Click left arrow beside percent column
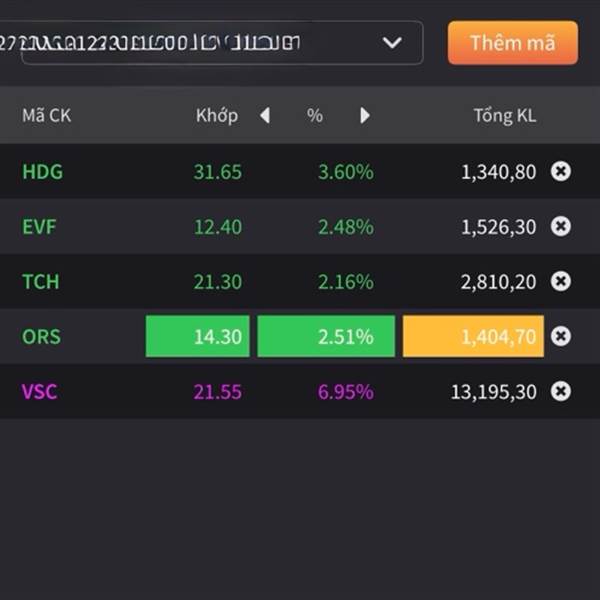 point(265,115)
